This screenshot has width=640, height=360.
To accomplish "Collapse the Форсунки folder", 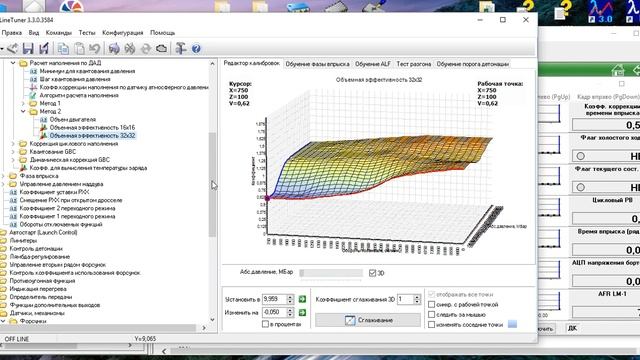I will [3, 321].
